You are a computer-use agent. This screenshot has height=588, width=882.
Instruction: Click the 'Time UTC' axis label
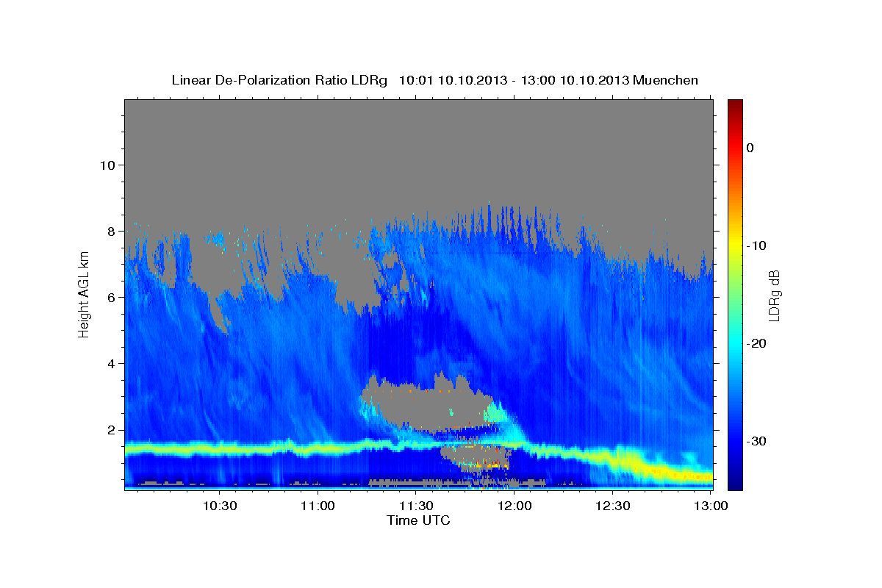[418, 520]
